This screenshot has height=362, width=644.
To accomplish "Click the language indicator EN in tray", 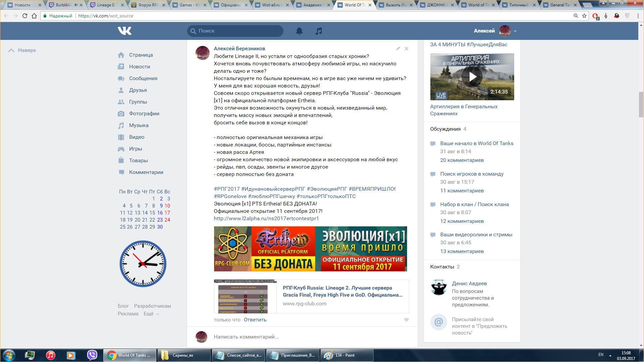I will tap(601, 355).
